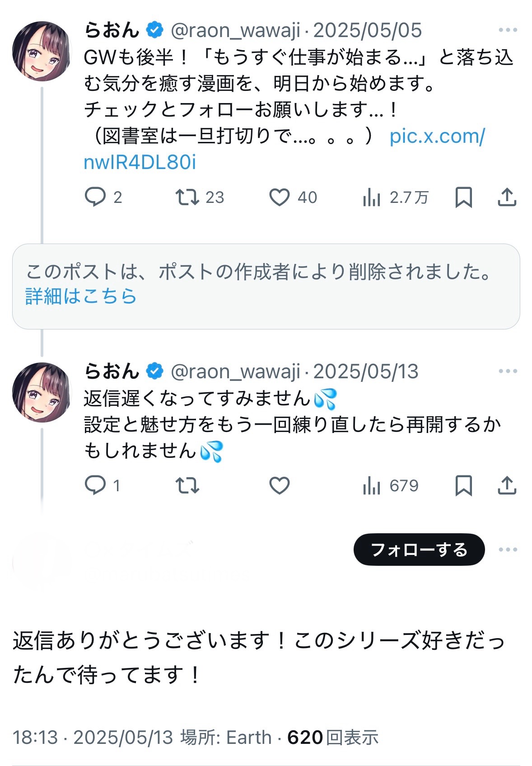This screenshot has height=766, width=532.
Task: Open らおん's avatar on the first post
Action: tap(42, 51)
